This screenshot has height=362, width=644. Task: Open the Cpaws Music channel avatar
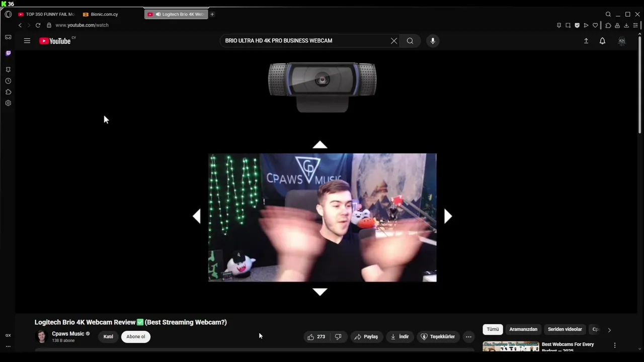[42, 337]
